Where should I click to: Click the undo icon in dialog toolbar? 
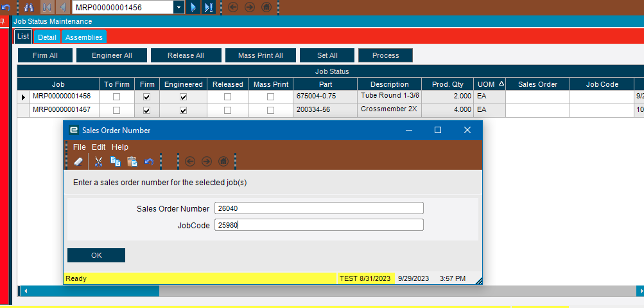(149, 161)
